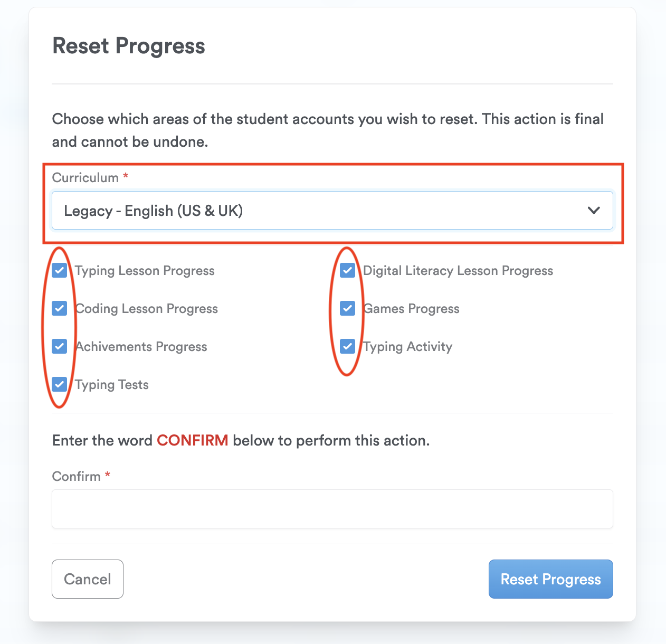The image size is (666, 644).
Task: Click the blue Reset Progress button
Action: [x=550, y=579]
